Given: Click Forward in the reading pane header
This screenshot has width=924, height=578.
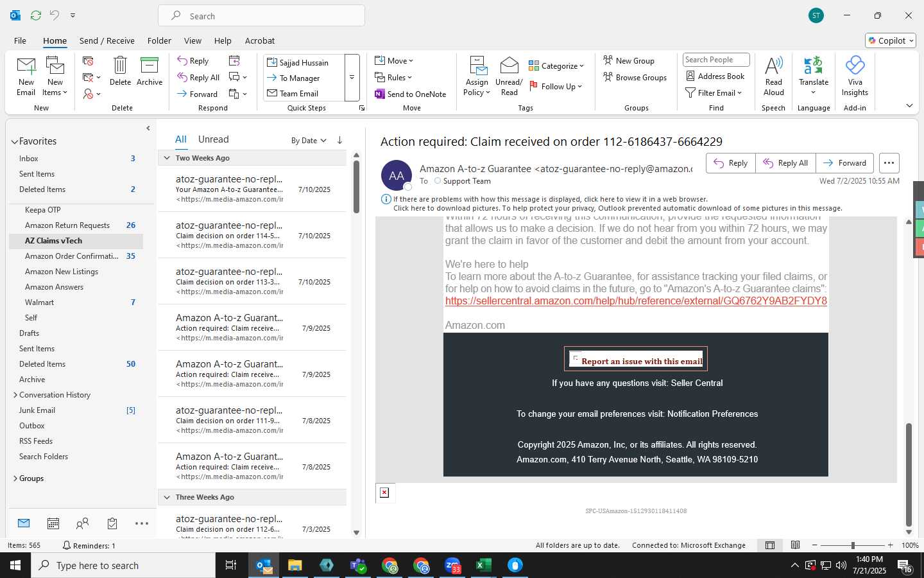Looking at the screenshot, I should [844, 163].
